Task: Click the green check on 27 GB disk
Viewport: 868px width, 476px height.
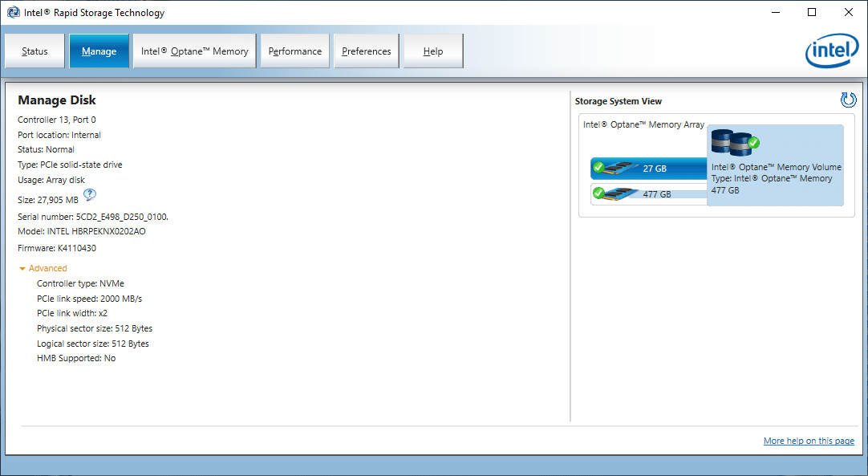Action: [x=598, y=167]
